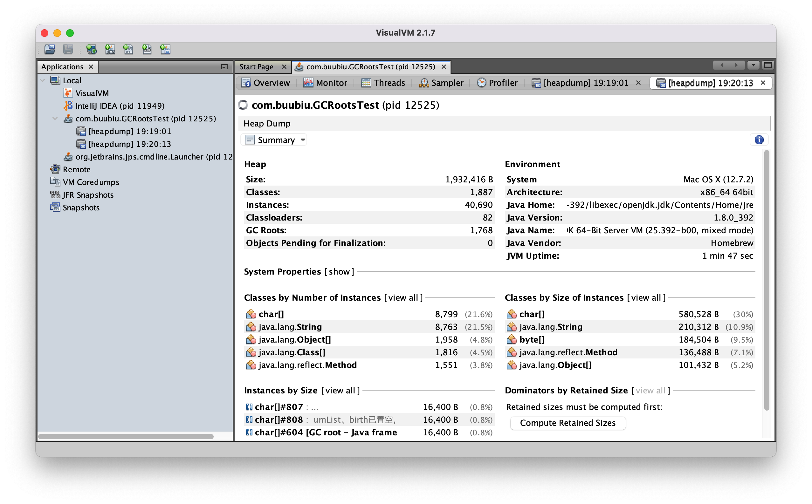Click the vertical scrollbar in heap summary

(x=766, y=280)
